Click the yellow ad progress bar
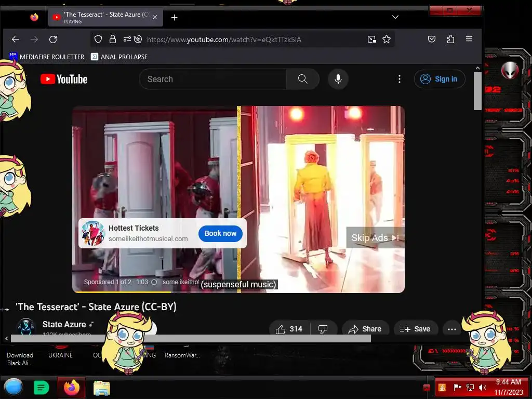Screen dimensions: 532x399 (122, 292)
